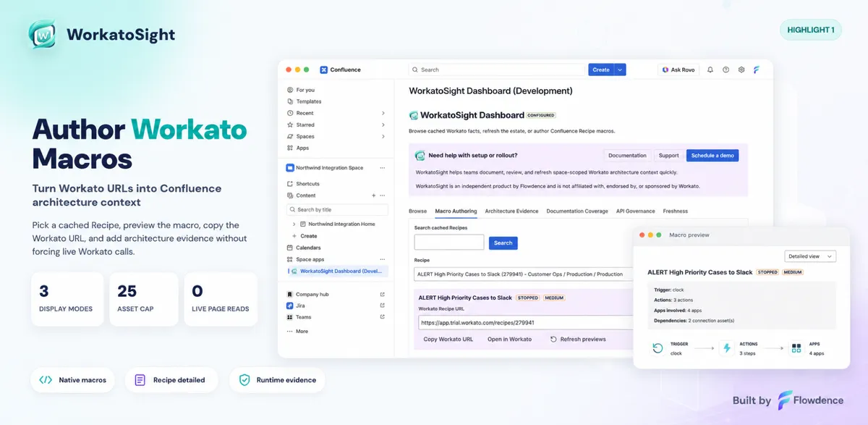The image size is (868, 425).
Task: Switch to API Governance tab
Action: click(x=635, y=211)
